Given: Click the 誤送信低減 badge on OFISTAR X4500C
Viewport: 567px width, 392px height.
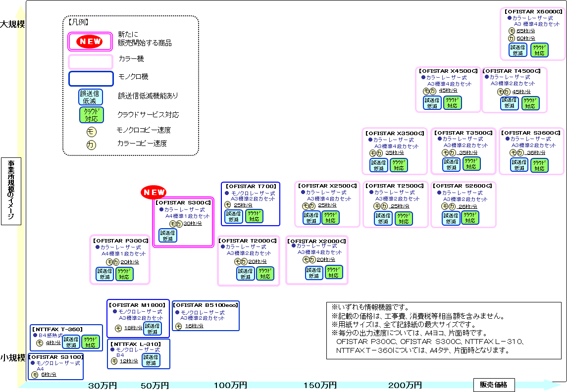Looking at the screenshot, I should click(x=432, y=103).
